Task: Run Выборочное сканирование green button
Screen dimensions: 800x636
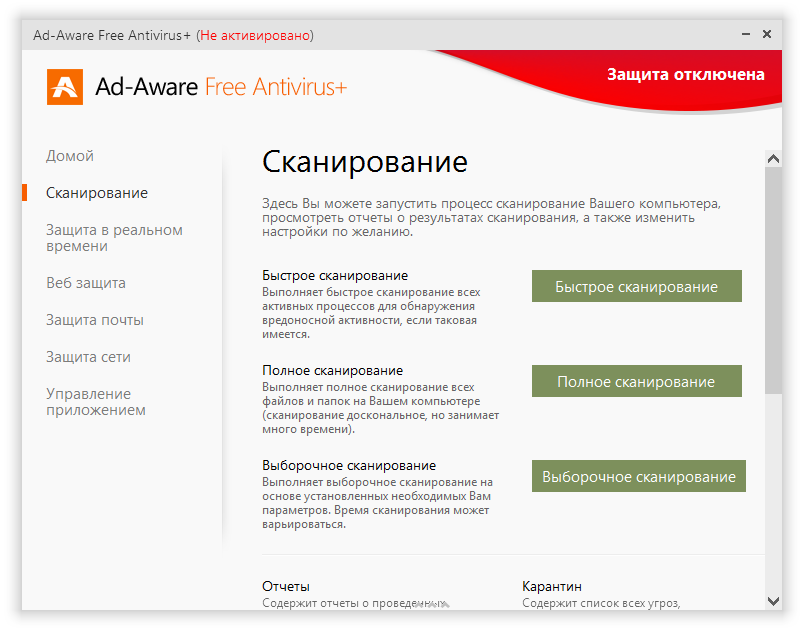Action: [639, 476]
